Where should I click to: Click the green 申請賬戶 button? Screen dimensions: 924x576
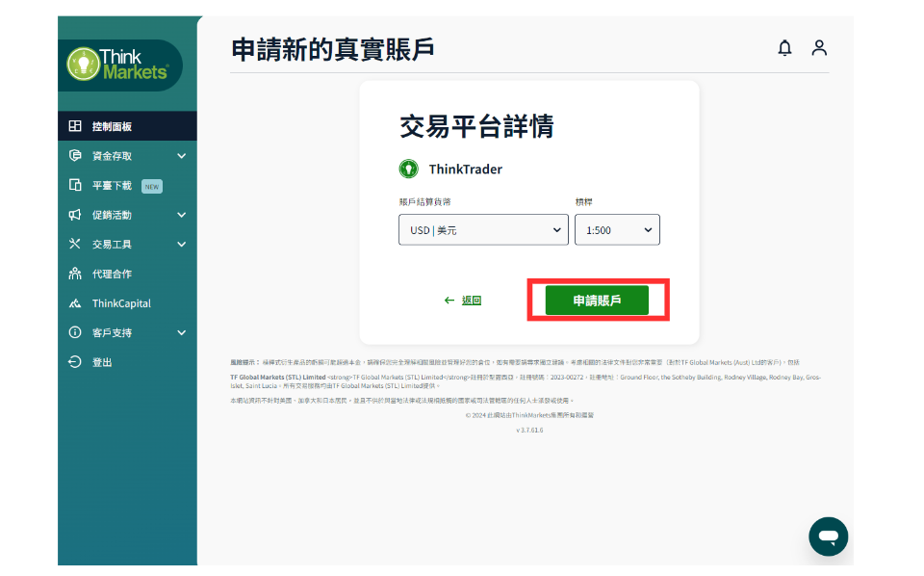597,301
